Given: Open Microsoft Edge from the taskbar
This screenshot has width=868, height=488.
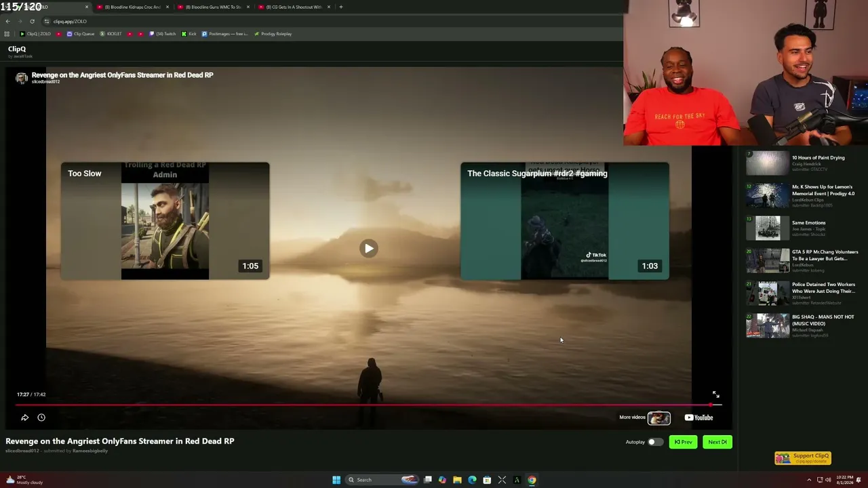Looking at the screenshot, I should pyautogui.click(x=472, y=480).
